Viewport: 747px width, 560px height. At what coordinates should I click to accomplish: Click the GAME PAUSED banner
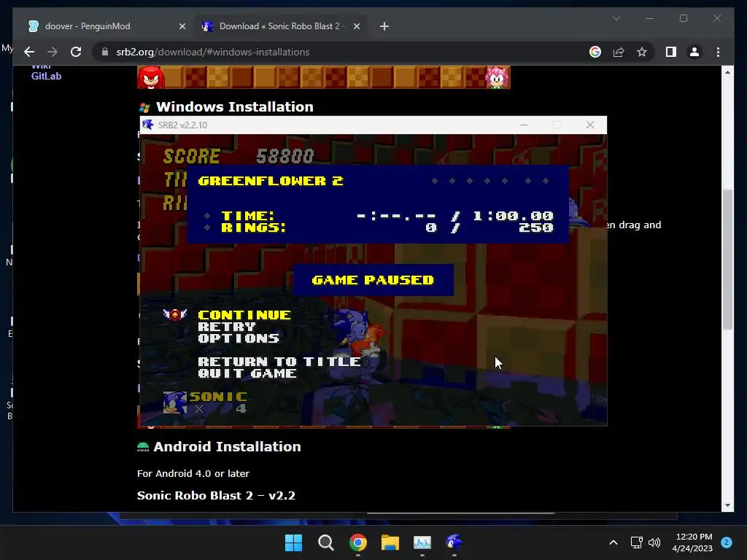pos(373,280)
